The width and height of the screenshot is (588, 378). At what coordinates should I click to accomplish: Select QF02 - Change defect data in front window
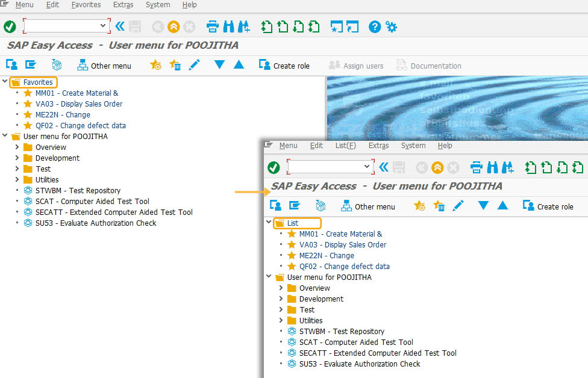(x=344, y=267)
